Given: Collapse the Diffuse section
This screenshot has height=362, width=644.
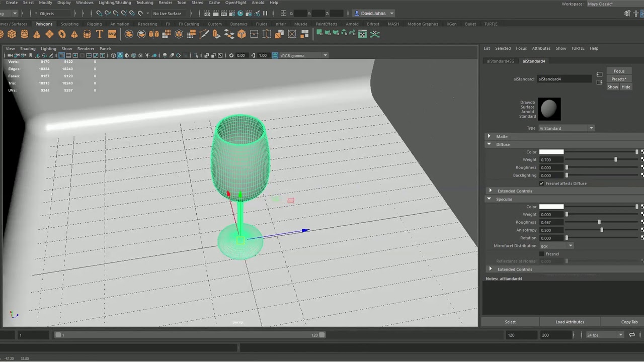Looking at the screenshot, I should click(489, 144).
